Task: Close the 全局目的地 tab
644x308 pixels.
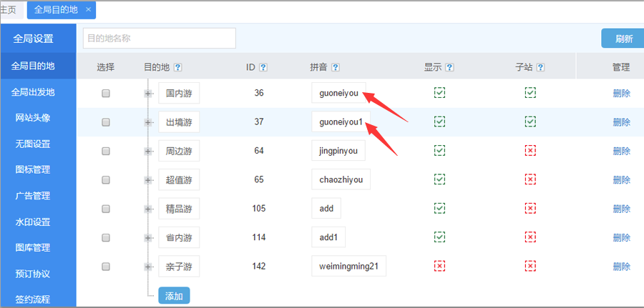Action: pos(88,9)
